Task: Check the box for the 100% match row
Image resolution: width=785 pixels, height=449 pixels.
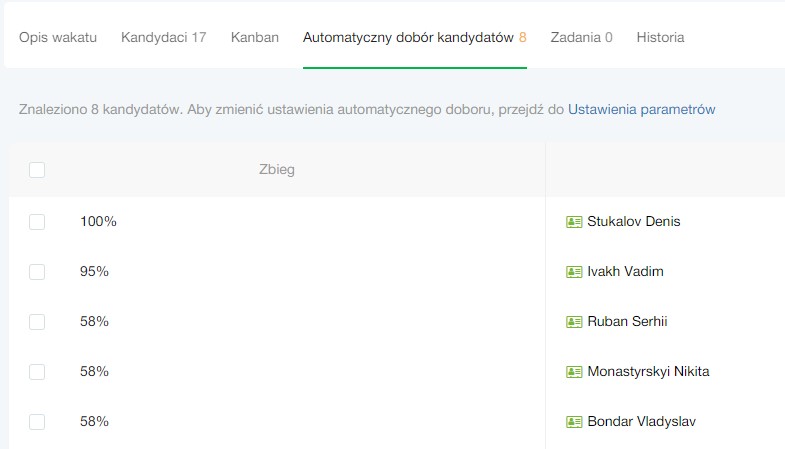Action: click(37, 222)
